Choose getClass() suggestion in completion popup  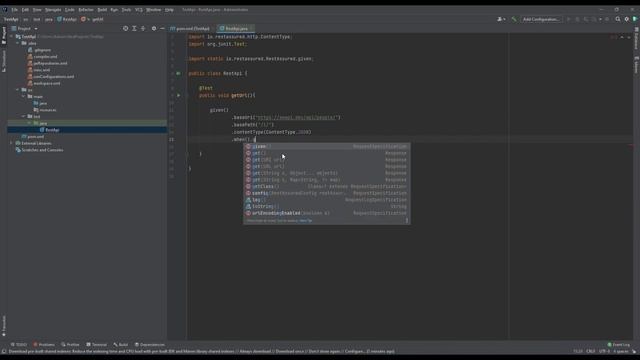(327, 187)
